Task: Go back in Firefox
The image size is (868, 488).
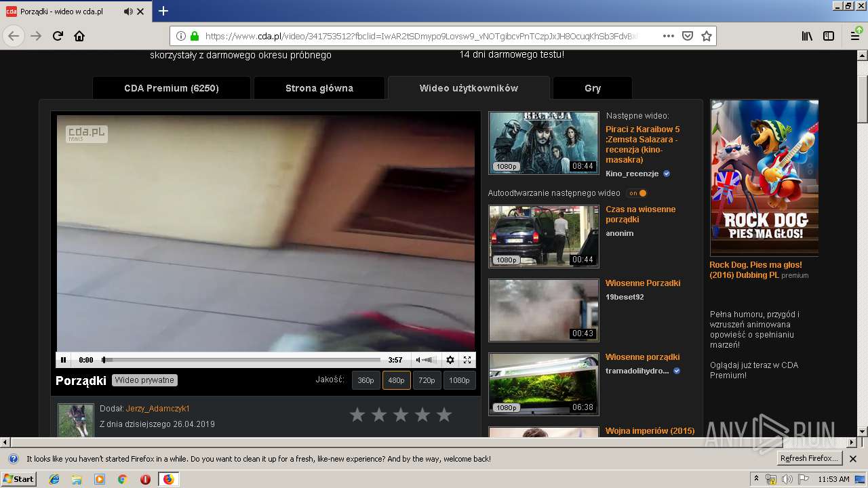Action: [x=14, y=36]
